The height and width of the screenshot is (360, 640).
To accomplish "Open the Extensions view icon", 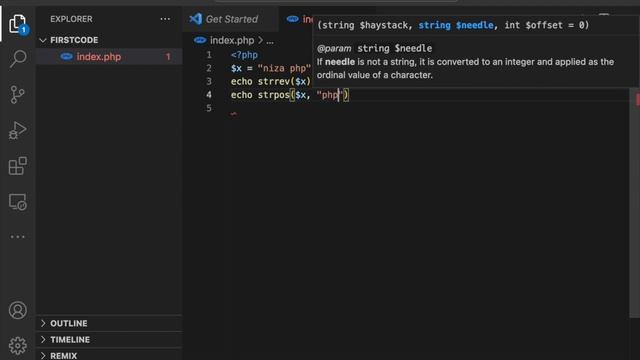I will coord(18,166).
